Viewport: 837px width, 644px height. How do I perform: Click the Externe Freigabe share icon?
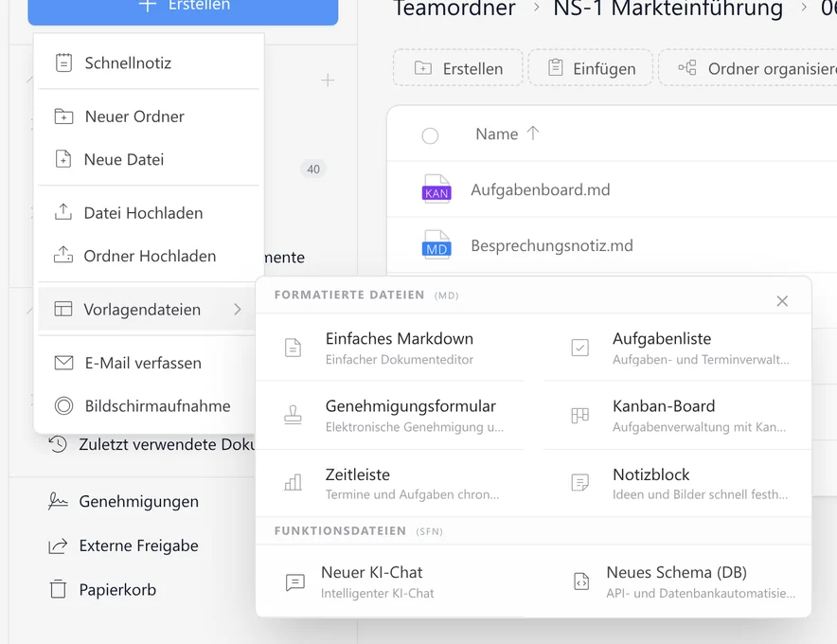tap(58, 546)
